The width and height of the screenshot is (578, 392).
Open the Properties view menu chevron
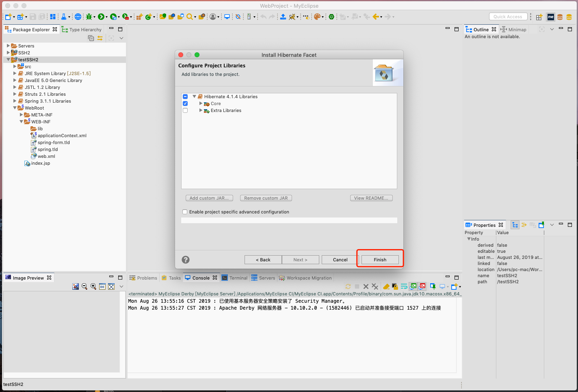pos(552,225)
